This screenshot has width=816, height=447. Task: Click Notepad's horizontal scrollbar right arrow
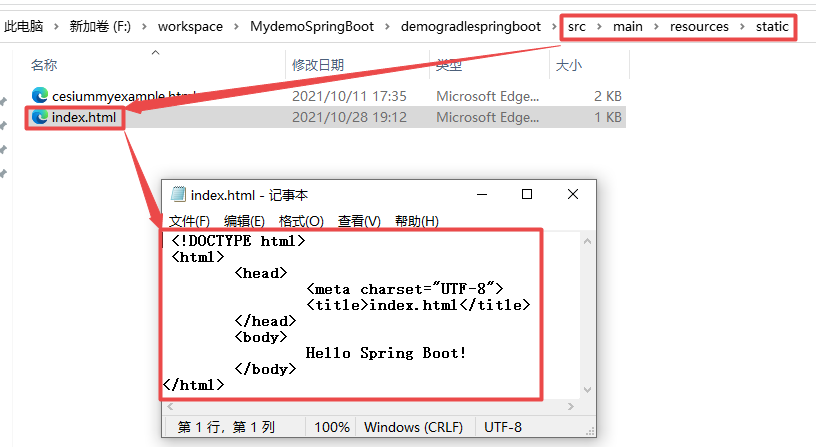tap(571, 406)
